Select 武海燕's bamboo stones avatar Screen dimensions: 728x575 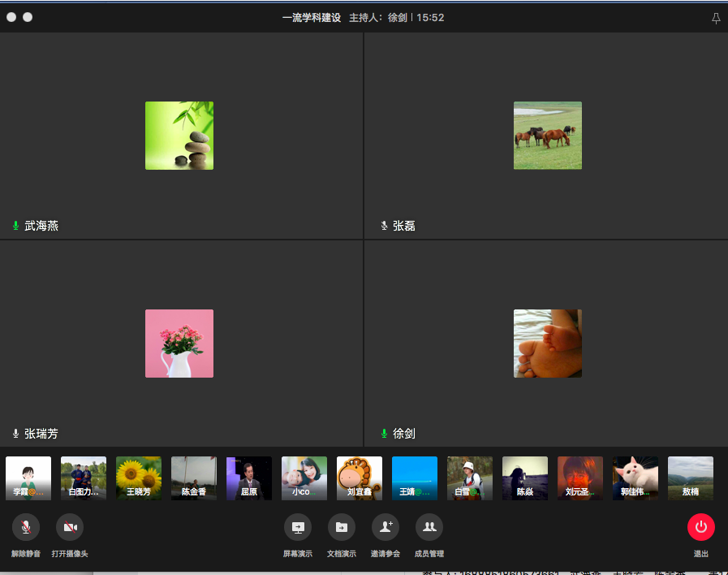point(179,136)
